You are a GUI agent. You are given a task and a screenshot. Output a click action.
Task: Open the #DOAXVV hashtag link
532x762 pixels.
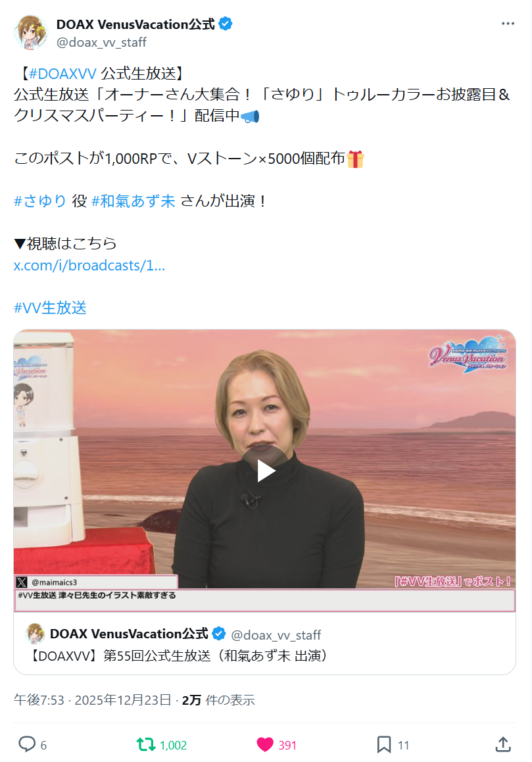62,74
